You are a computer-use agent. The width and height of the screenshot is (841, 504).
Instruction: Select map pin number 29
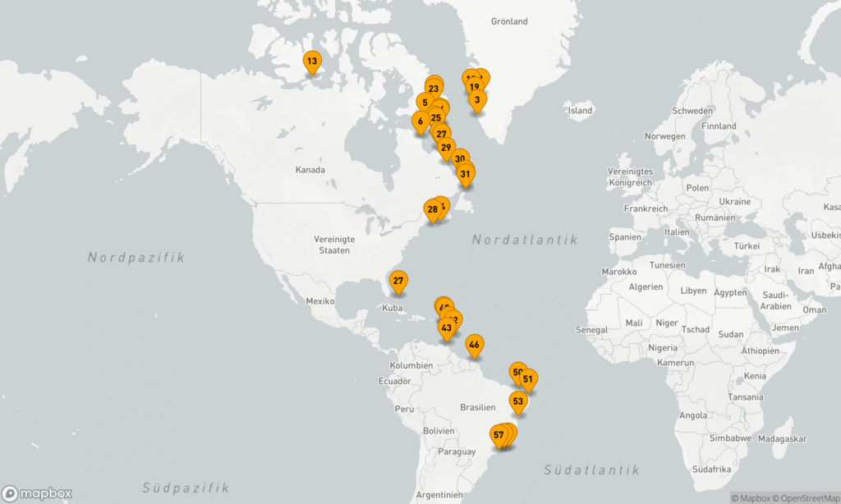pos(446,148)
